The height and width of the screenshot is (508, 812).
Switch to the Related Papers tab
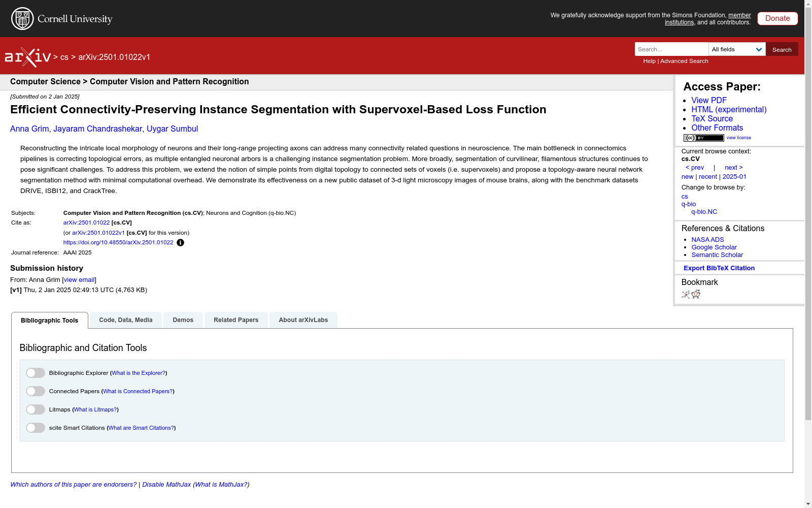click(236, 320)
